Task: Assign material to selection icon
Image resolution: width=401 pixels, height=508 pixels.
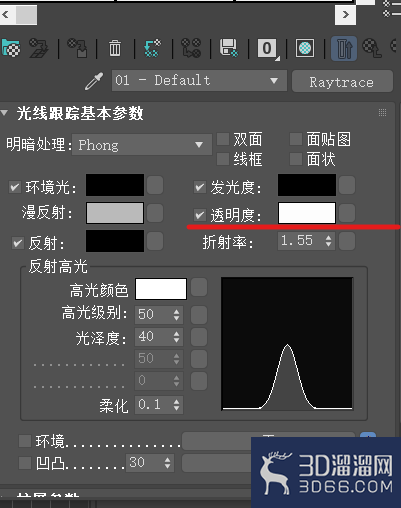Action: [77, 48]
